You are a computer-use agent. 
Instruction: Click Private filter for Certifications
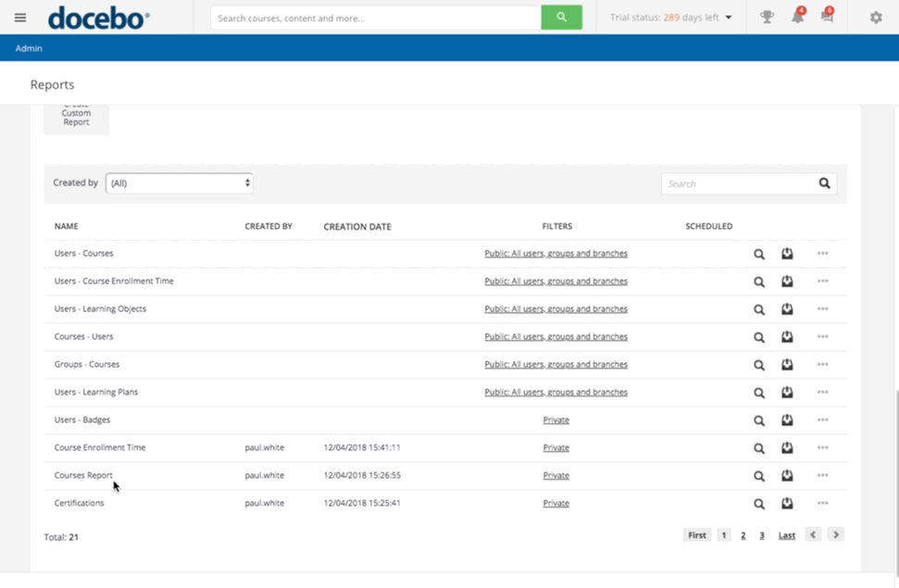pyautogui.click(x=556, y=504)
